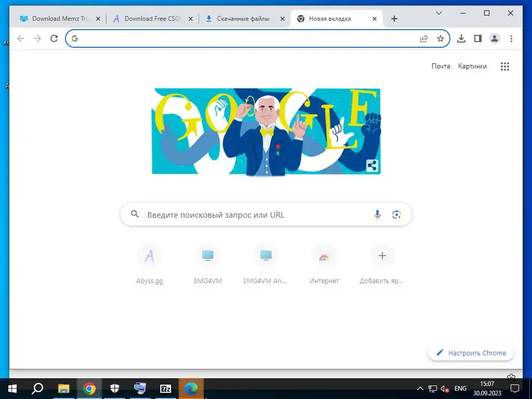532x399 pixels.
Task: Open a new tab with plus button
Action: [x=394, y=19]
